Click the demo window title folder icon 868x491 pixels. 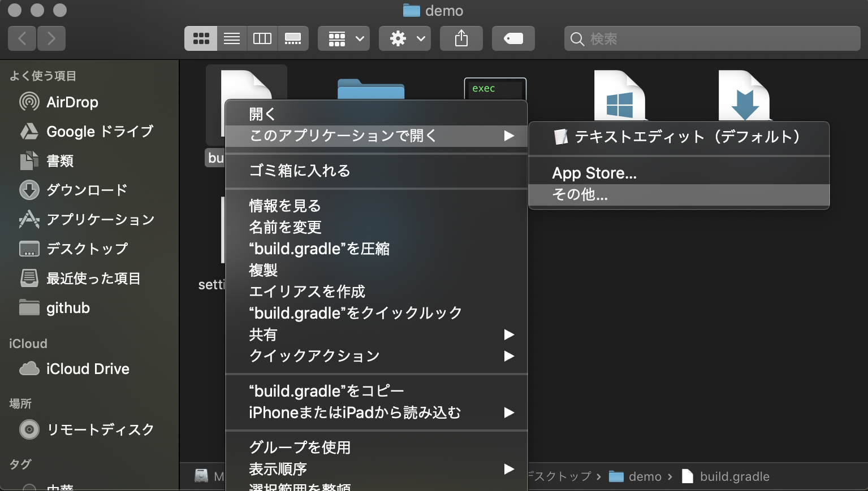tap(412, 10)
